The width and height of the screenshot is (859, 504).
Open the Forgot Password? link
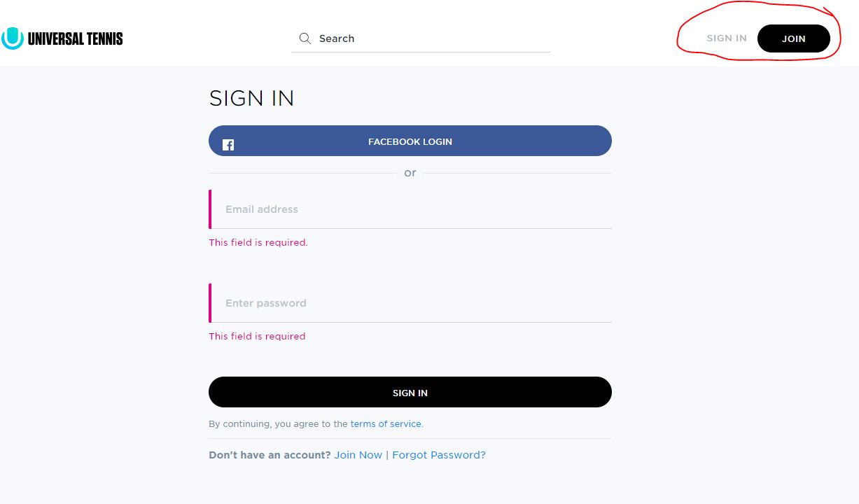pyautogui.click(x=439, y=455)
